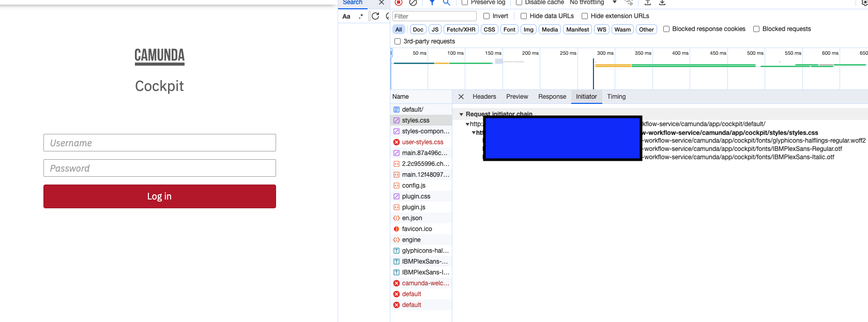Enable Preserve log checkbox
The width and height of the screenshot is (868, 322).
coord(465,3)
